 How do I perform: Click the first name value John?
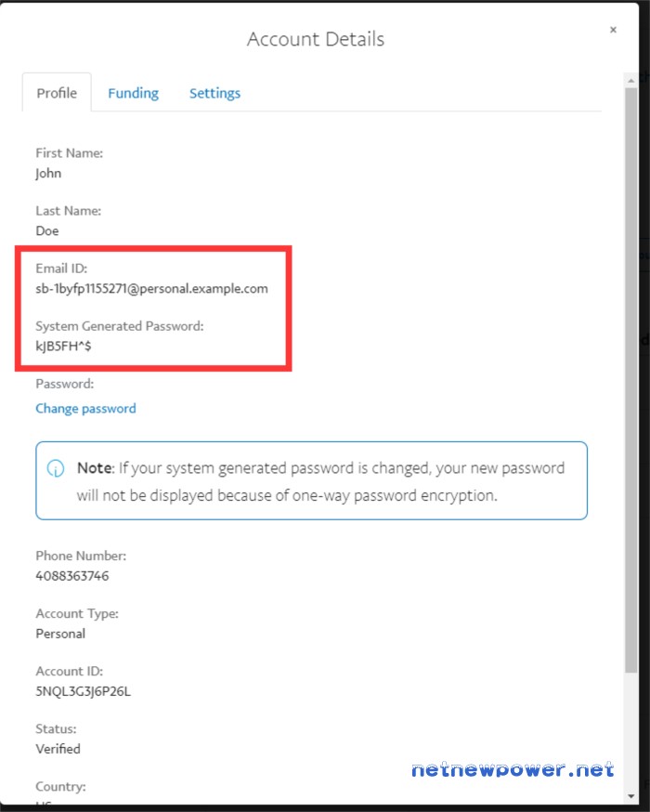click(48, 174)
